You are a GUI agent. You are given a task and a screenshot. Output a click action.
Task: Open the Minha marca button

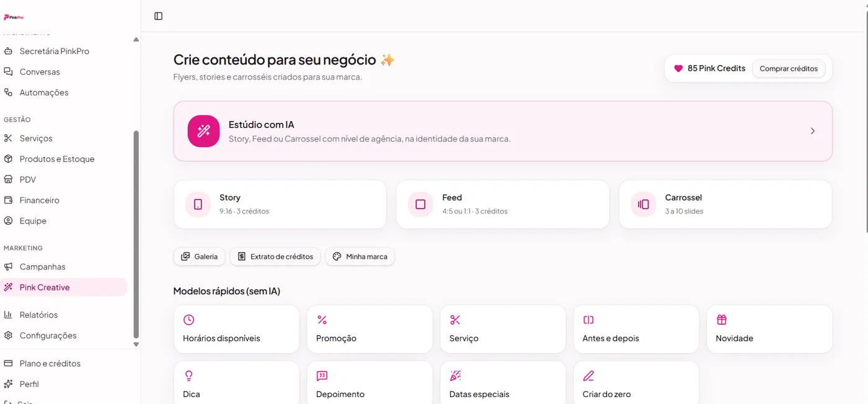click(360, 256)
